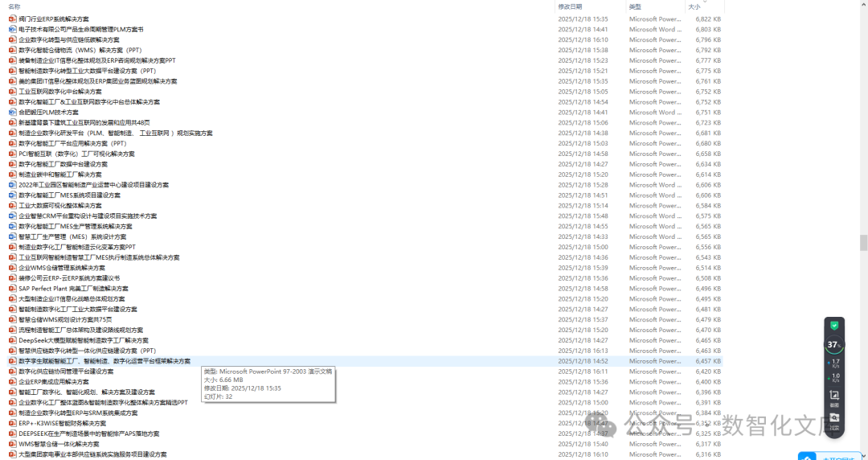The height and width of the screenshot is (460, 868).
Task: Click the vertical scrollbar thumb of the file list
Action: 863,243
